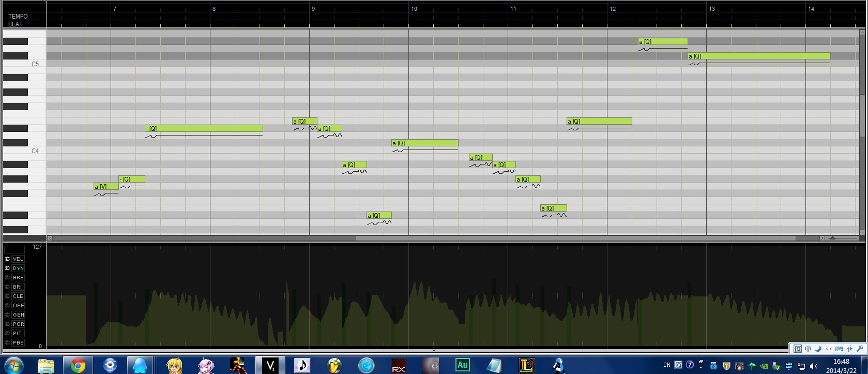Open FL Studio fruit icon in taskbar
Screen dimensions: 868x374
pos(334,365)
